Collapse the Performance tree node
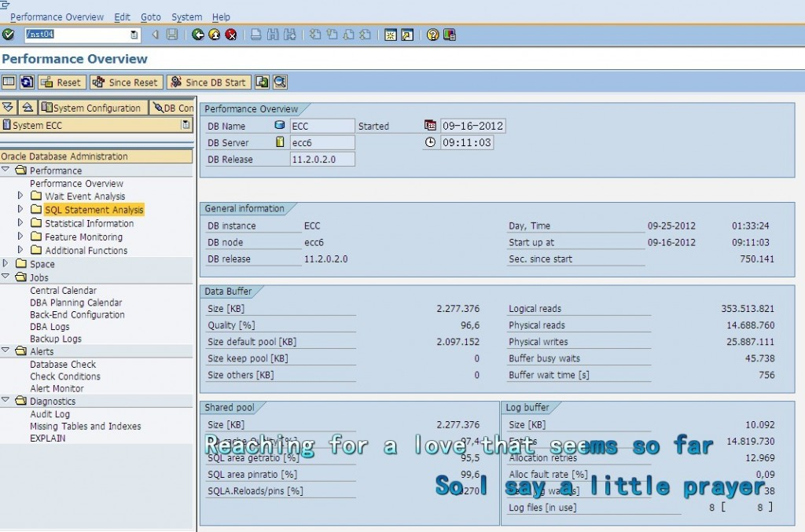This screenshot has height=532, width=805. pos(6,170)
